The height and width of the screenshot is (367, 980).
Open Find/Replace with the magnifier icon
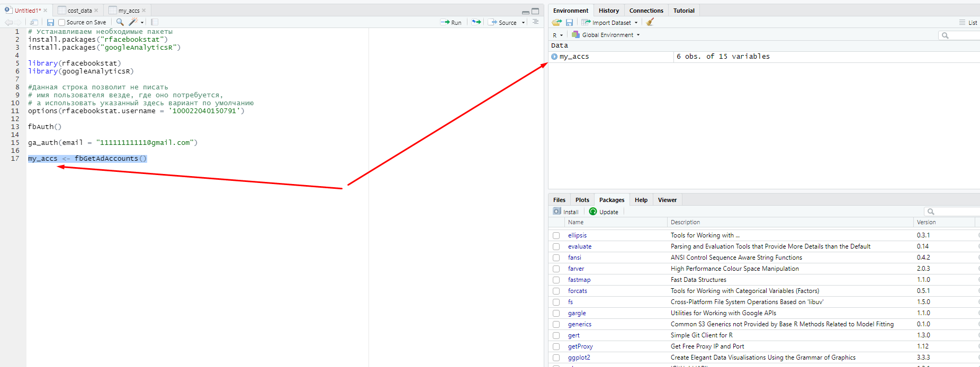tap(120, 22)
